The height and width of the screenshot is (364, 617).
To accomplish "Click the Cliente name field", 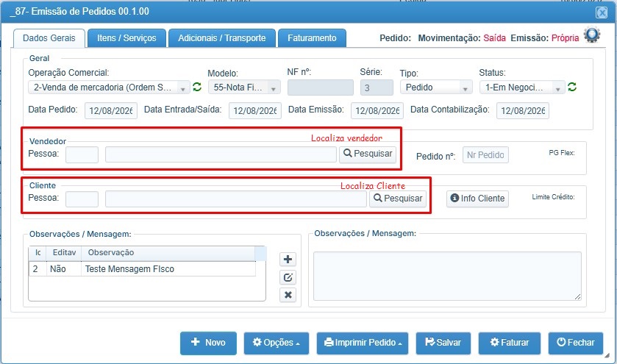I will [236, 199].
